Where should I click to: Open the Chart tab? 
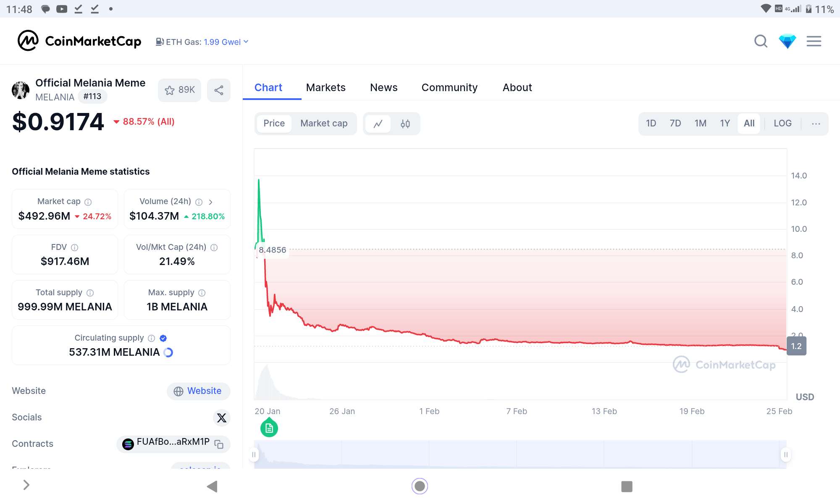(x=268, y=87)
